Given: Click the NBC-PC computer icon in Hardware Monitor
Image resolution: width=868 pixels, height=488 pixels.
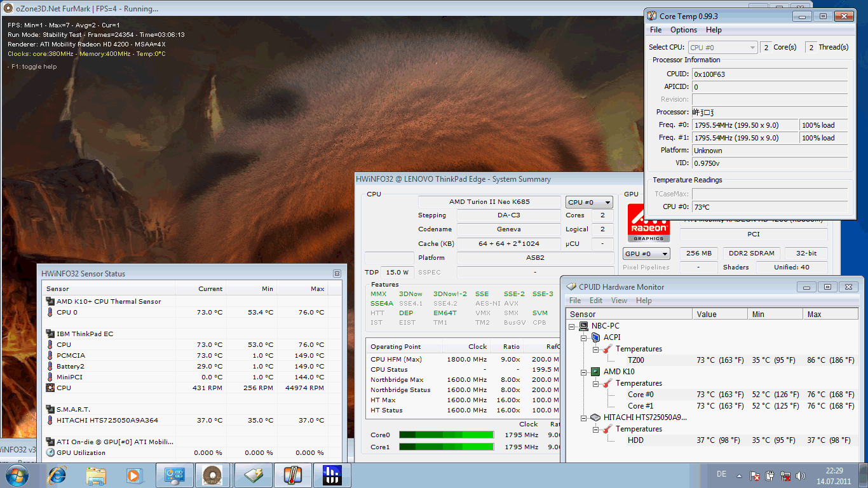Looking at the screenshot, I should [x=583, y=326].
